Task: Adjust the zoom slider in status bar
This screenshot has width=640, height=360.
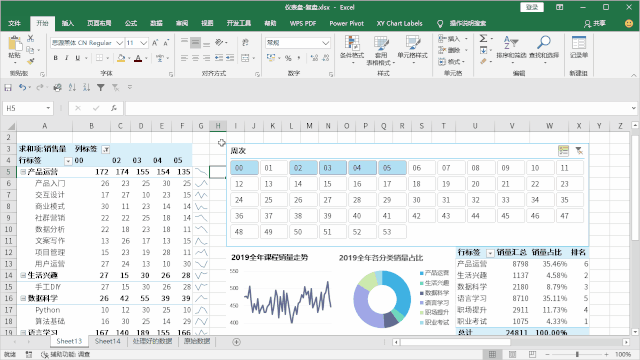Action: tap(577, 354)
